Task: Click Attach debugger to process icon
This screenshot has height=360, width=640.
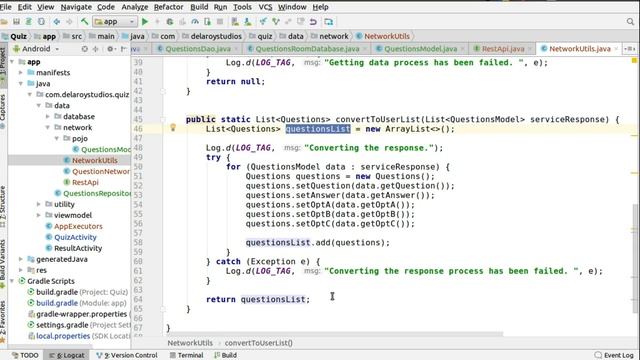Action: 207,22
